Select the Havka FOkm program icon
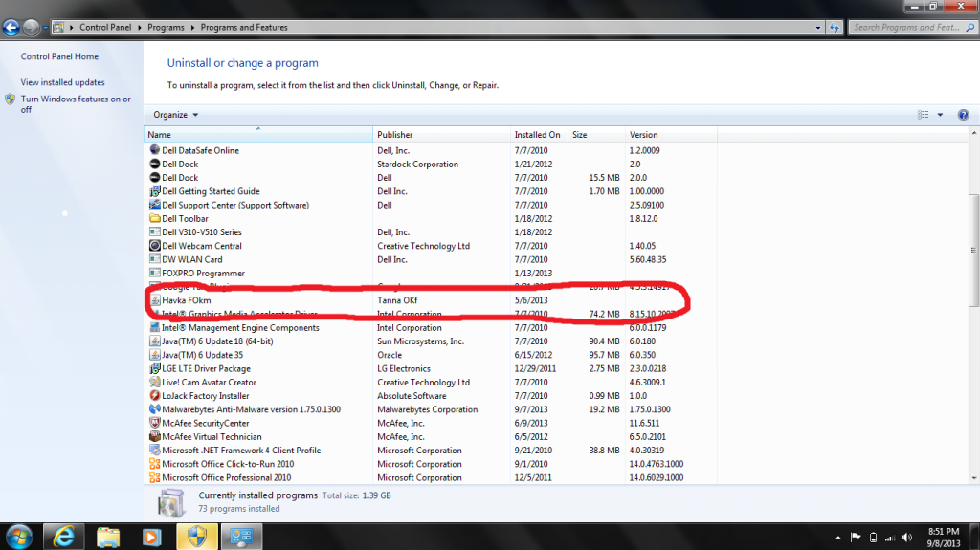The height and width of the screenshot is (550, 980). [154, 300]
